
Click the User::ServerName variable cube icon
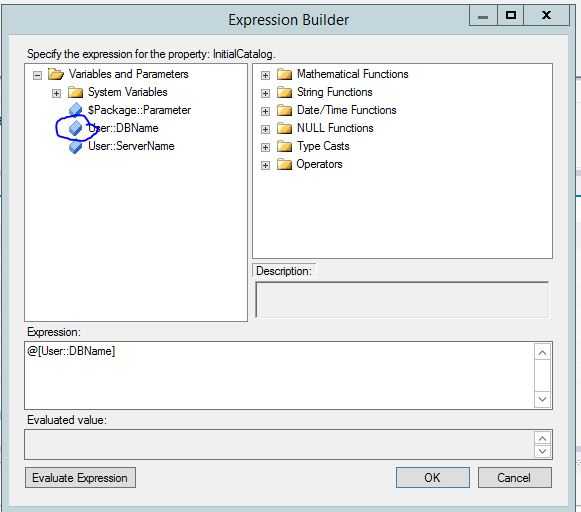(76, 146)
